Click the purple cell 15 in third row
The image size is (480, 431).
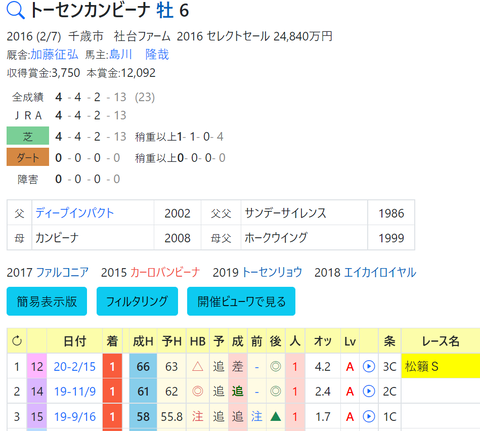37,416
